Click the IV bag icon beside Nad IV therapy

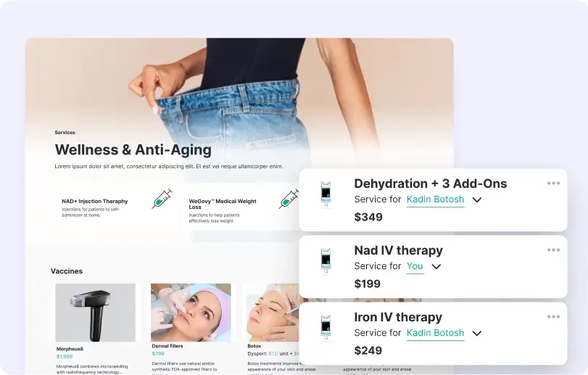tap(326, 260)
